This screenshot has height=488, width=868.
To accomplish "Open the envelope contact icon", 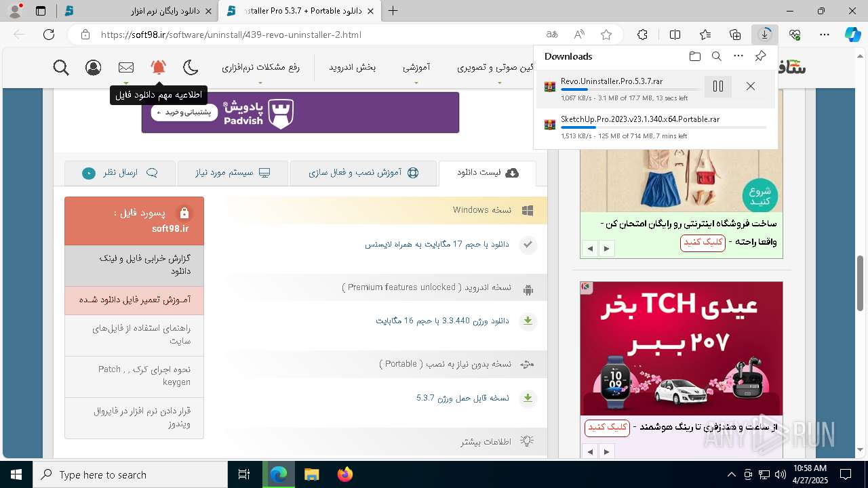I will click(126, 67).
